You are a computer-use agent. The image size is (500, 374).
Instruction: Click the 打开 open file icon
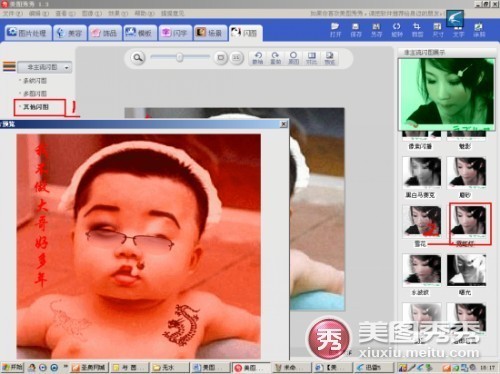pyautogui.click(x=335, y=30)
